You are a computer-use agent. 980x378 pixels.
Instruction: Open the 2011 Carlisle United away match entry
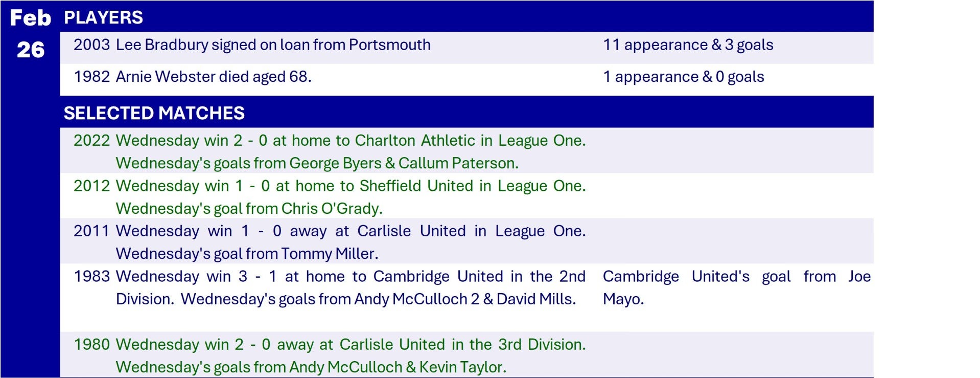(350, 231)
